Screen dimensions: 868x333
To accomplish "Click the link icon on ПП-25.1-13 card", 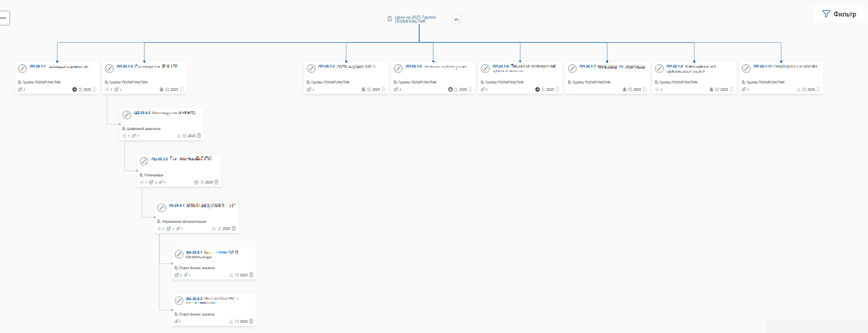I will tap(744, 90).
